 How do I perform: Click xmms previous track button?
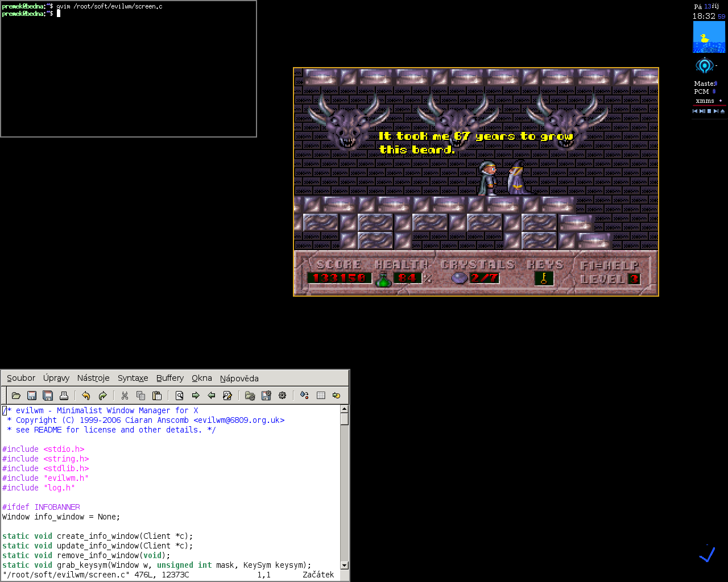click(x=695, y=111)
